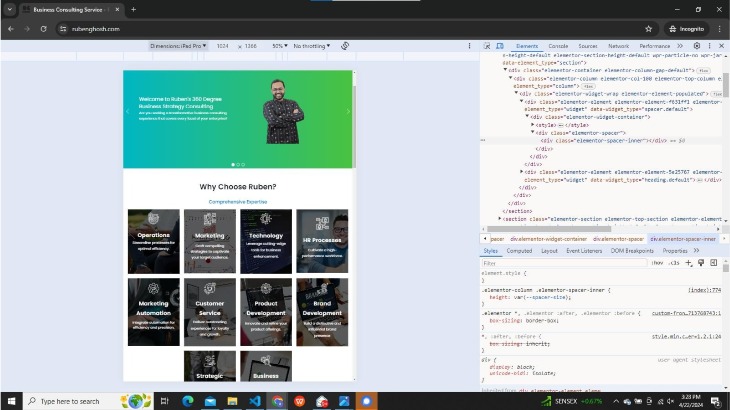Switch to the Sources tab
Viewport: 730px width, 410px height.
(x=588, y=46)
